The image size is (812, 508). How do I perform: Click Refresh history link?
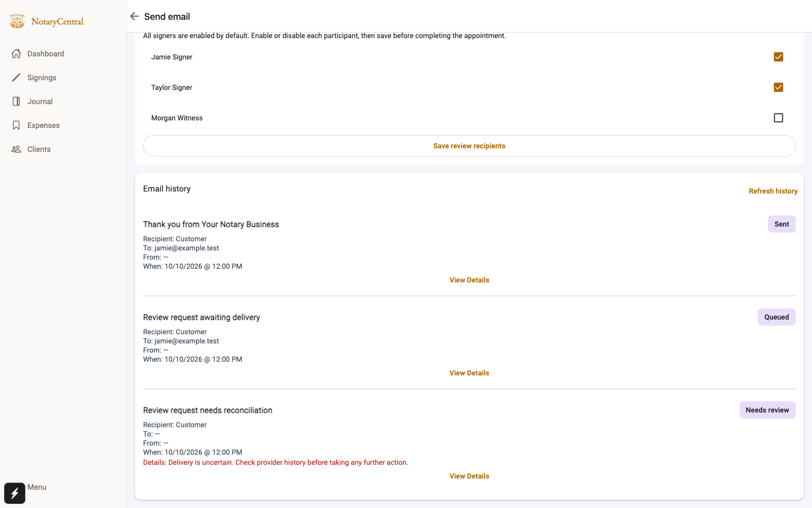click(773, 191)
